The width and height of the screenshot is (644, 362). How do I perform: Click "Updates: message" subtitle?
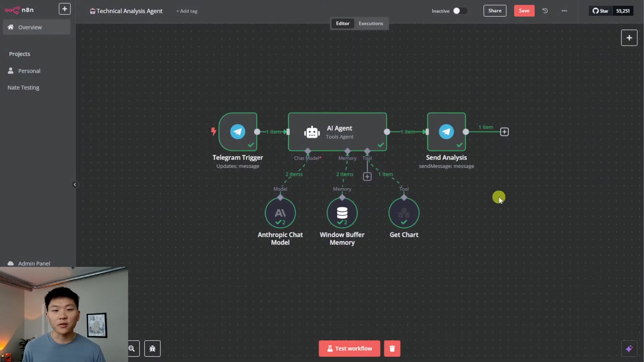(x=238, y=166)
